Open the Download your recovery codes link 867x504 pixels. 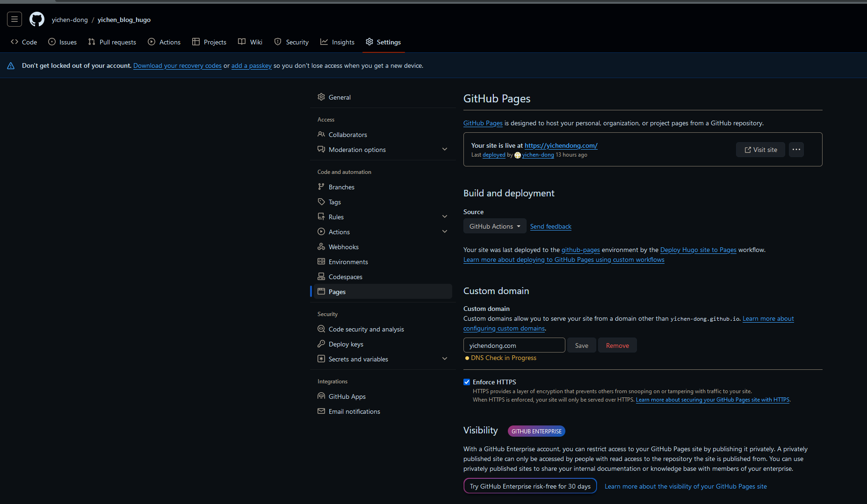coord(177,66)
